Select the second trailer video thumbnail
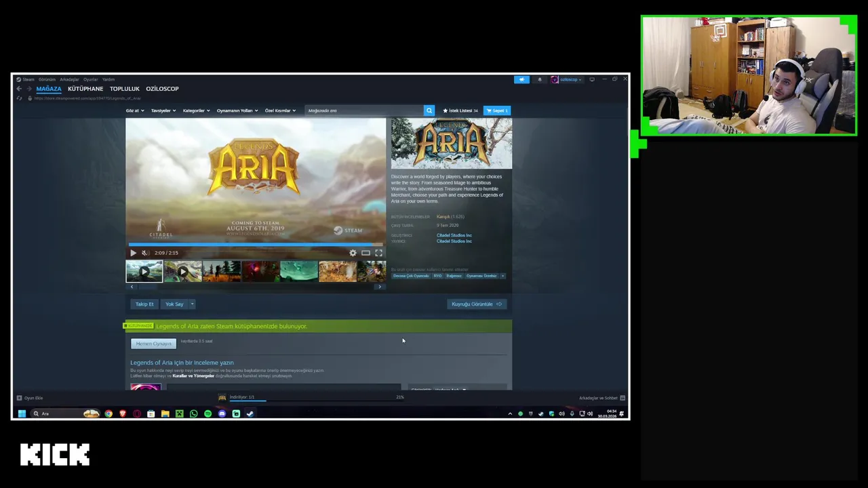868x488 pixels. point(182,271)
